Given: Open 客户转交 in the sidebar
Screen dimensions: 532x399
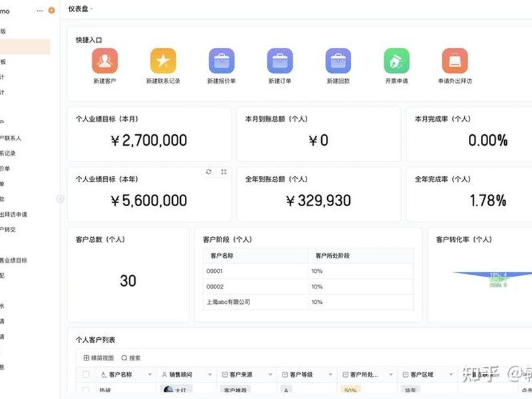Looking at the screenshot, I should [8, 229].
